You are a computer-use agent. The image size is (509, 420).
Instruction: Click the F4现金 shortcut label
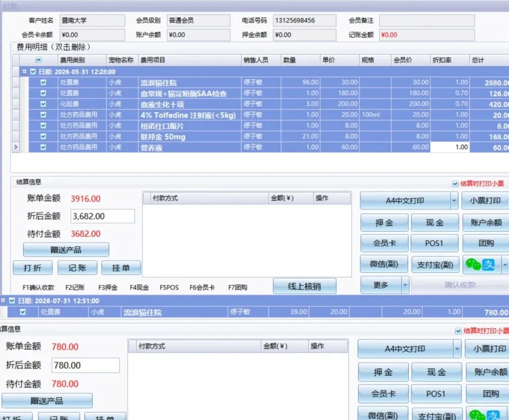(x=139, y=287)
